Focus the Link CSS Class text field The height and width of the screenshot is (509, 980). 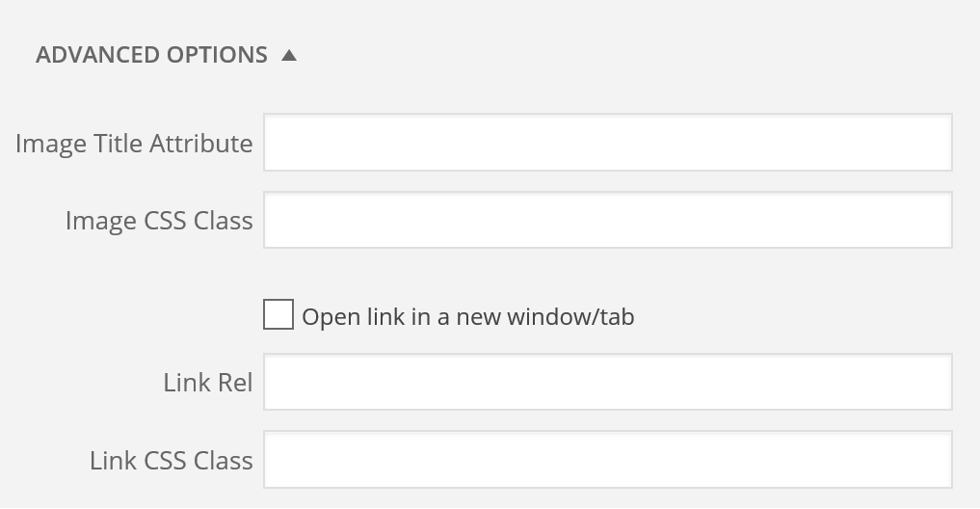pos(607,459)
